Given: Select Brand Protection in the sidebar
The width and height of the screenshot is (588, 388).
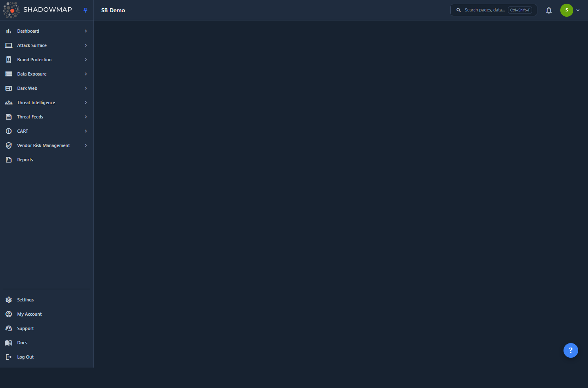Looking at the screenshot, I should pos(34,60).
